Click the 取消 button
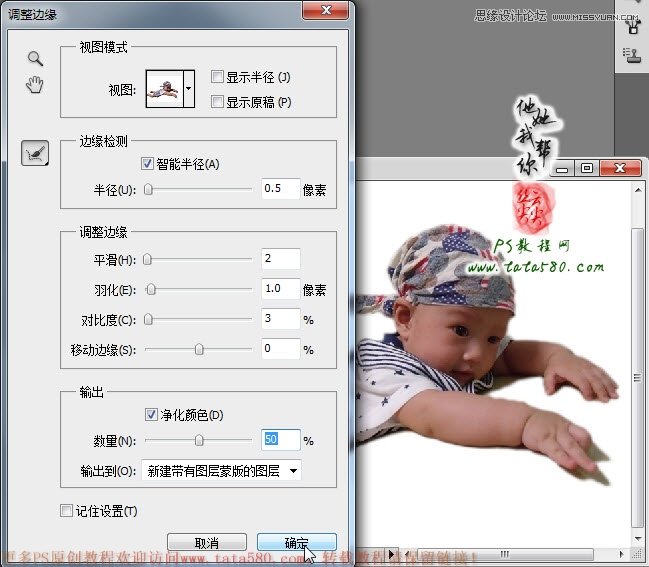649x567 pixels. click(x=207, y=542)
